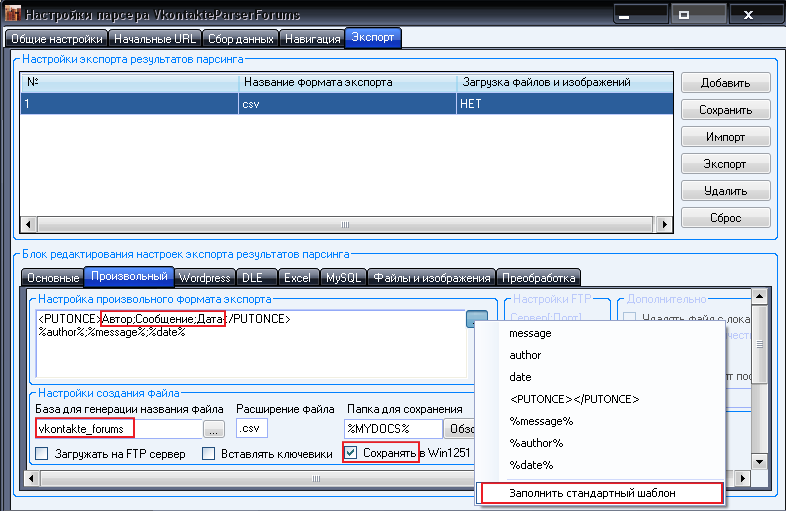The image size is (786, 511).
Task: Enable Вставлять ключевики checkbox
Action: pyautogui.click(x=209, y=453)
